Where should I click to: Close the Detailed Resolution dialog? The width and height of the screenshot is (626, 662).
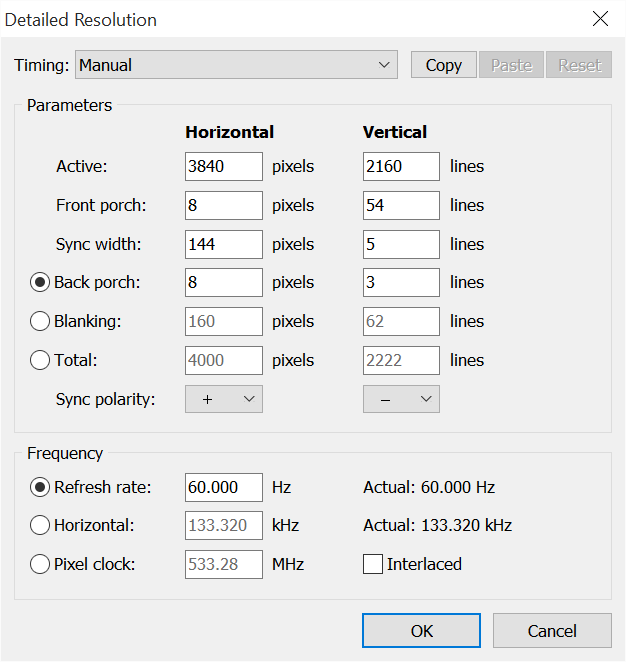click(x=600, y=19)
